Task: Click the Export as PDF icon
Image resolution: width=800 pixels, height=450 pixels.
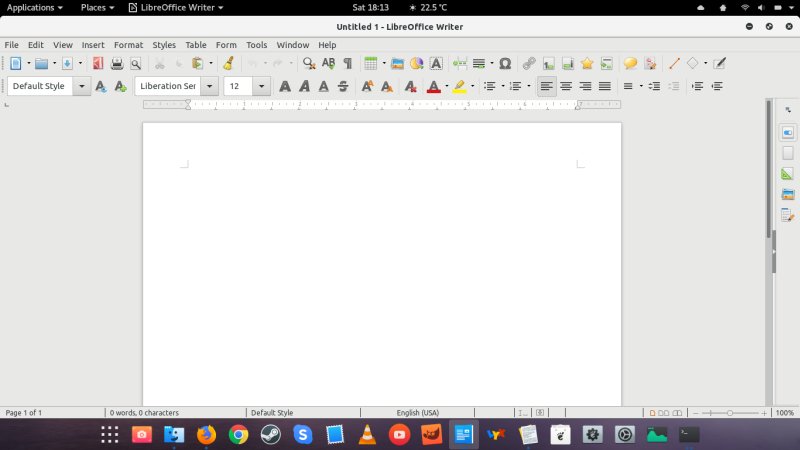Action: pos(98,63)
